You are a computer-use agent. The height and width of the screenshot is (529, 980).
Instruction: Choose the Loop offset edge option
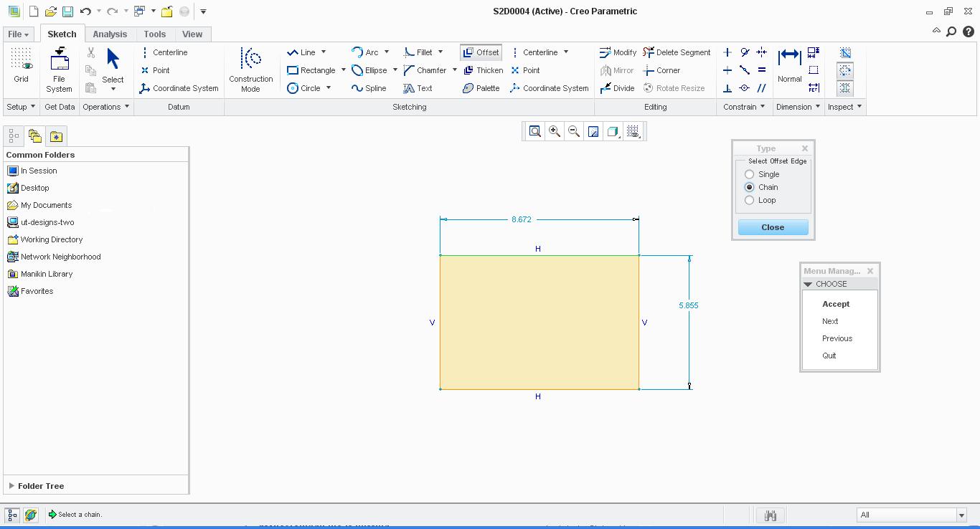[x=749, y=200]
